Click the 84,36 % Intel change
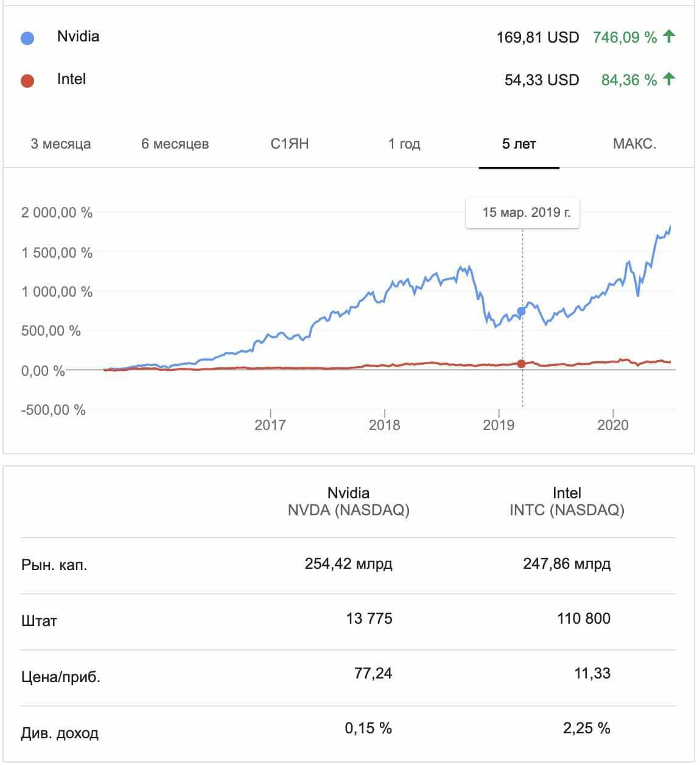Image resolution: width=700 pixels, height=765 pixels. pyautogui.click(x=629, y=80)
